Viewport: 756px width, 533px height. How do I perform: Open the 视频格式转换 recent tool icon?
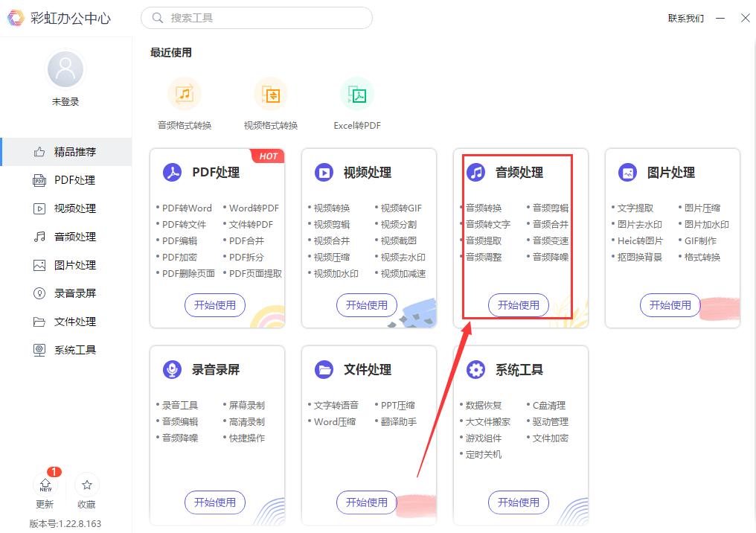coord(271,95)
